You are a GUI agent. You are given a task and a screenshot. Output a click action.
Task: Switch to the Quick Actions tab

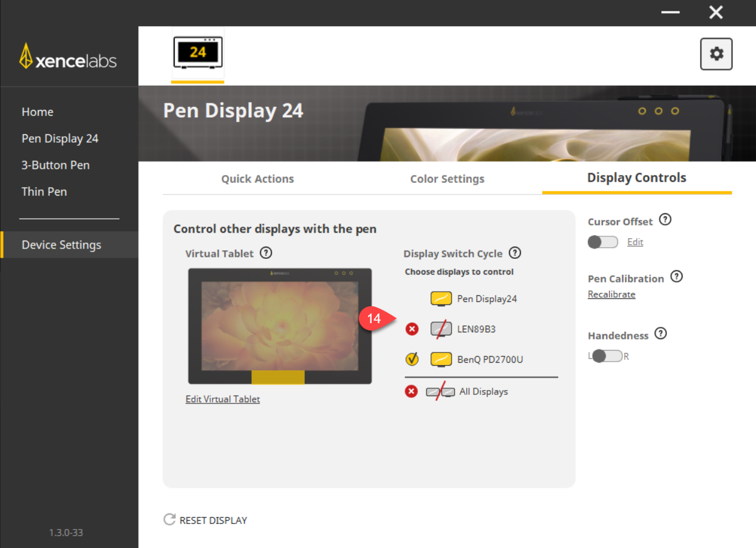coord(257,179)
